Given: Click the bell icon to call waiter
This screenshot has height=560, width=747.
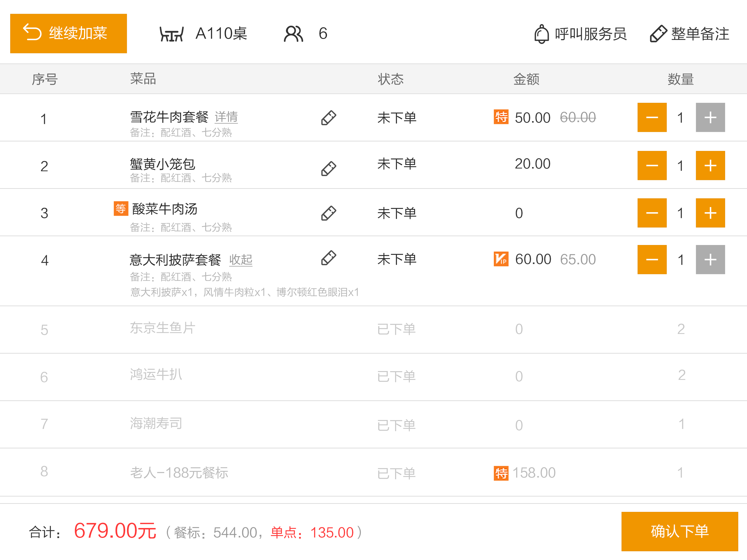Looking at the screenshot, I should click(x=541, y=34).
